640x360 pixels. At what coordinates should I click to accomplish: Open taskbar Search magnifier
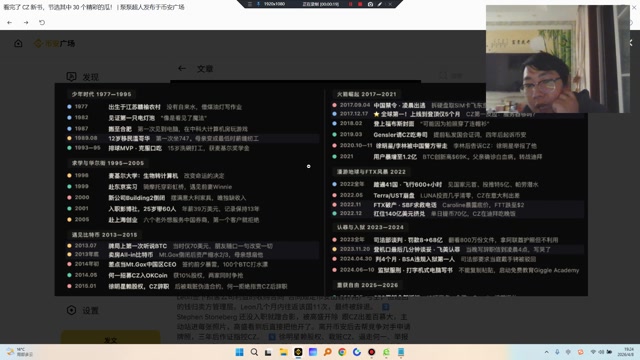tap(254, 352)
